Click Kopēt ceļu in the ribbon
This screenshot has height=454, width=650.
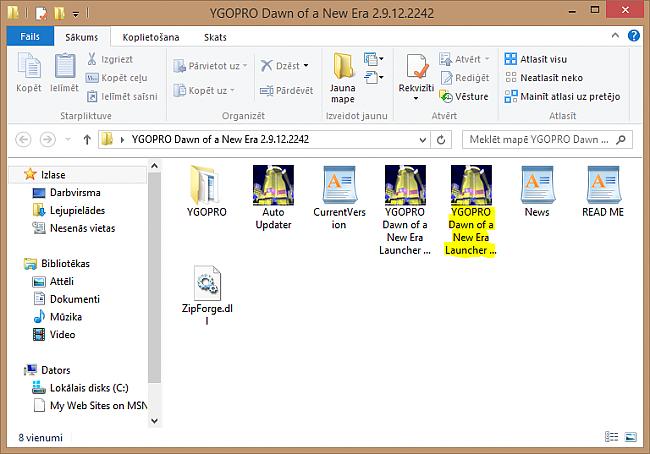[116, 78]
